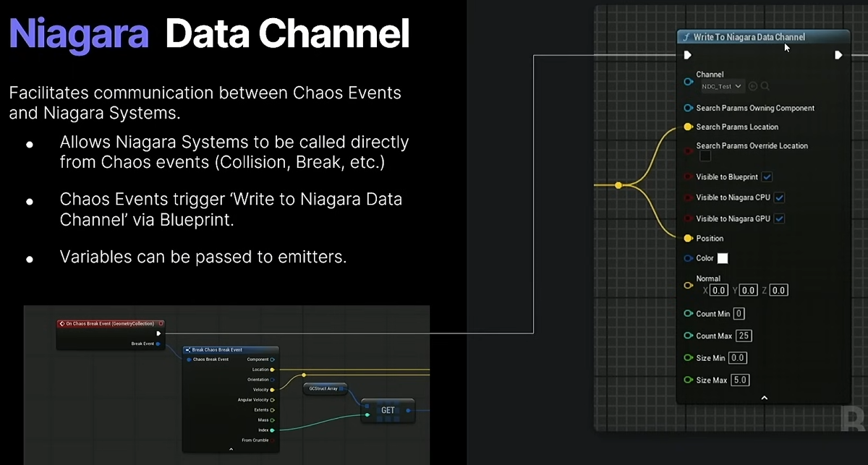Click the Location output pin on Break node

[272, 370]
